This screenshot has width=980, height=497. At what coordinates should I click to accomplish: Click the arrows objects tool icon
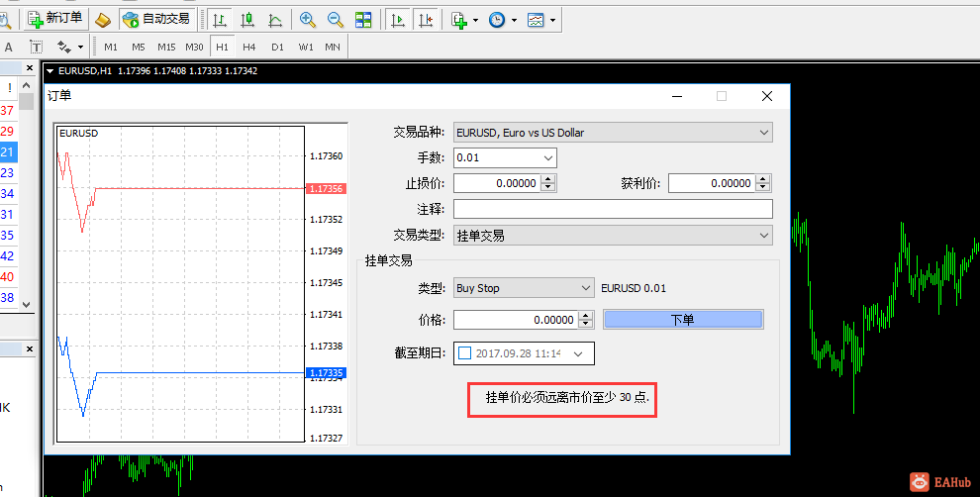(x=63, y=47)
